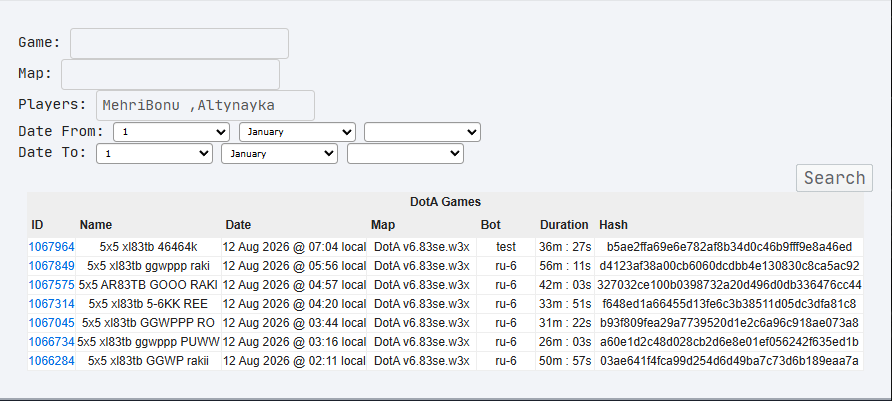Click duration '50m : 57s'
This screenshot has width=892, height=401.
coord(565,361)
